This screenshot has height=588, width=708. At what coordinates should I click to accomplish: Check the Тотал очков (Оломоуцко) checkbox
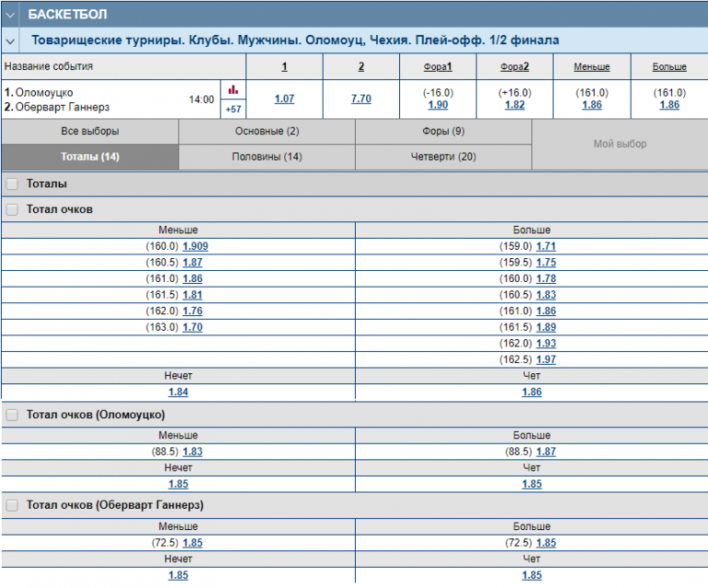(12, 416)
